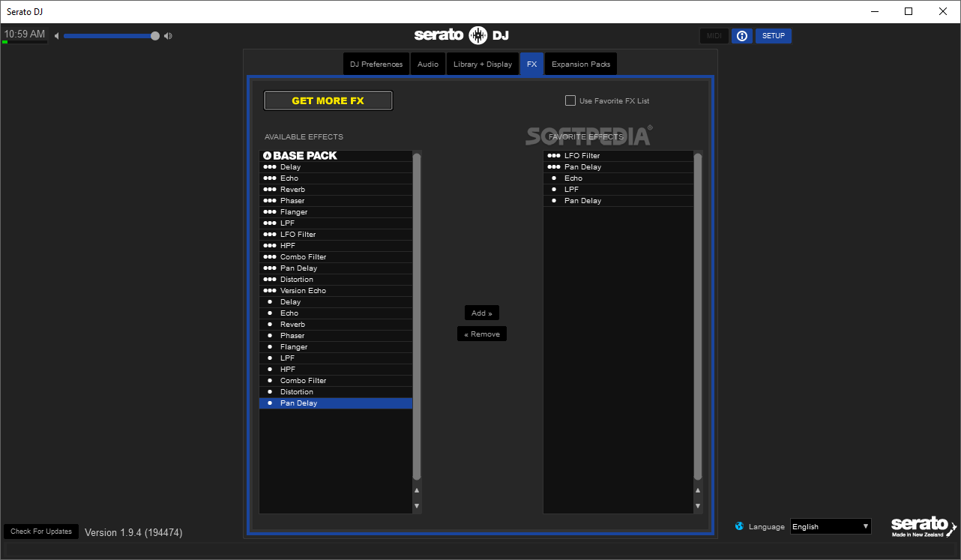Click Favorite Effects scroll down arrow

click(698, 506)
